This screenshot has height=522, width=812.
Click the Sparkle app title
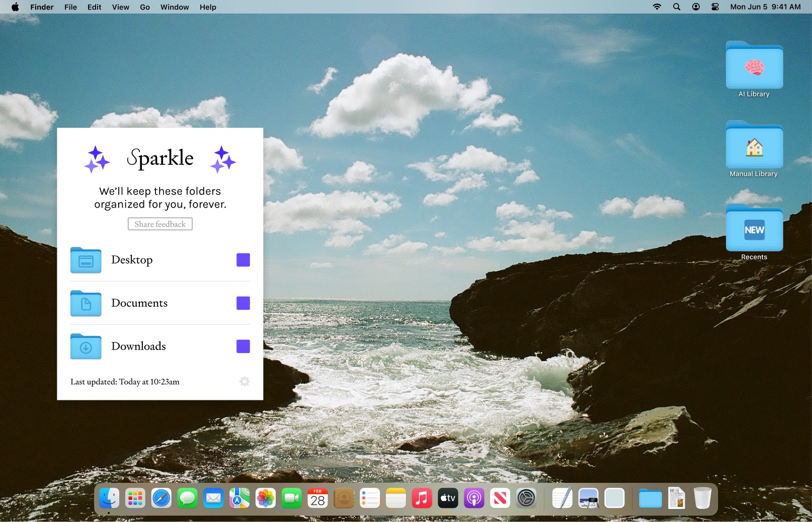pos(160,158)
